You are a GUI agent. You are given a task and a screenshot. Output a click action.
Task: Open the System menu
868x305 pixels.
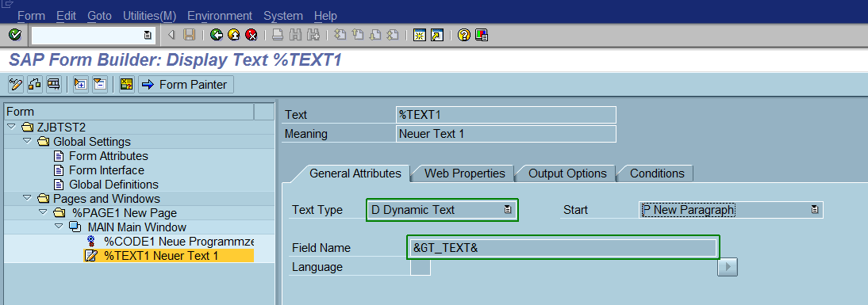(283, 16)
